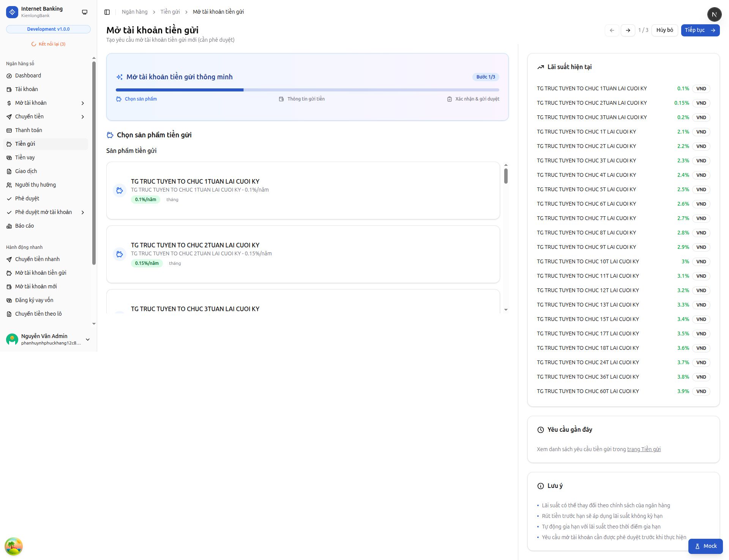Open the Phê duyệt menu item
This screenshot has width=729, height=560.
[46, 199]
